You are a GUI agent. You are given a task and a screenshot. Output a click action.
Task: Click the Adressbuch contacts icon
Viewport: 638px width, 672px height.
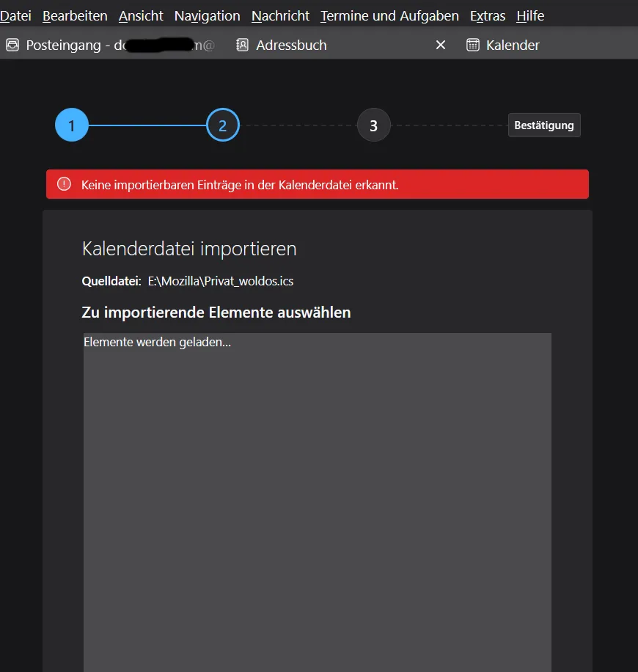(242, 45)
